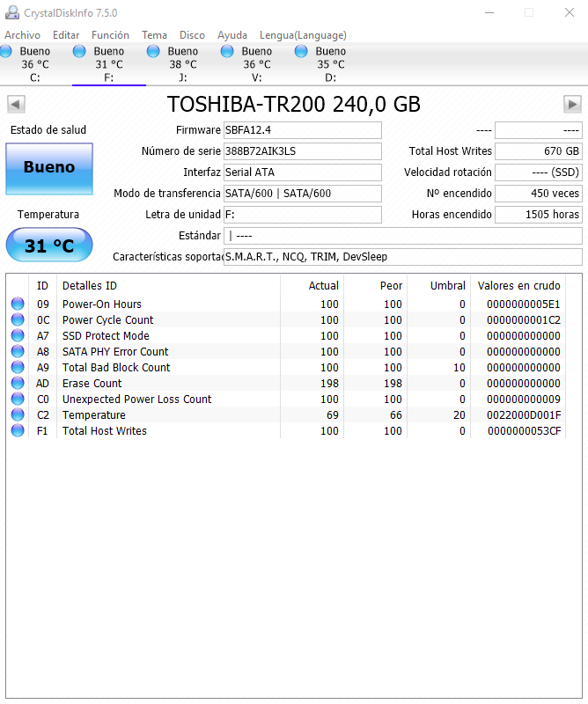Click the Estándar field
This screenshot has width=588, height=704.
point(403,236)
